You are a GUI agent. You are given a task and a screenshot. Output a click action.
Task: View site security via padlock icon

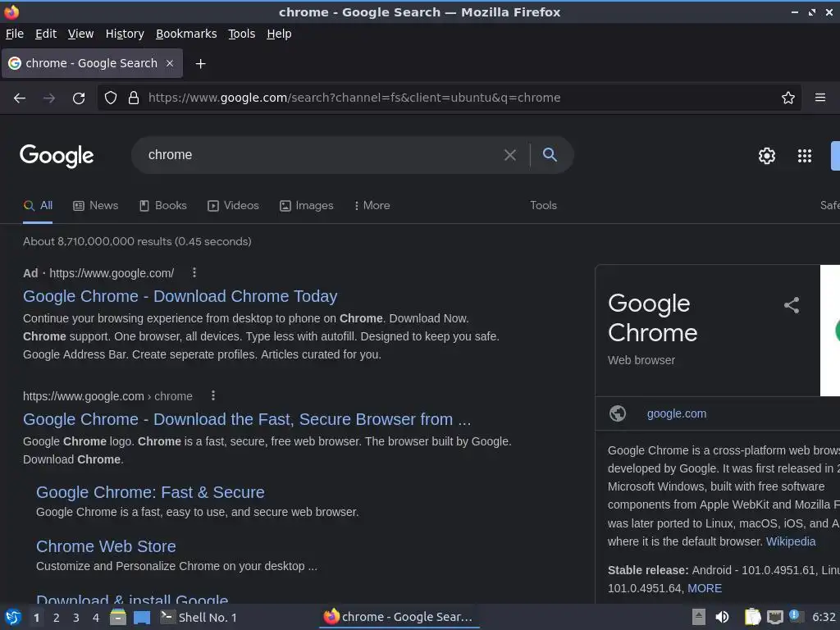[x=134, y=98]
